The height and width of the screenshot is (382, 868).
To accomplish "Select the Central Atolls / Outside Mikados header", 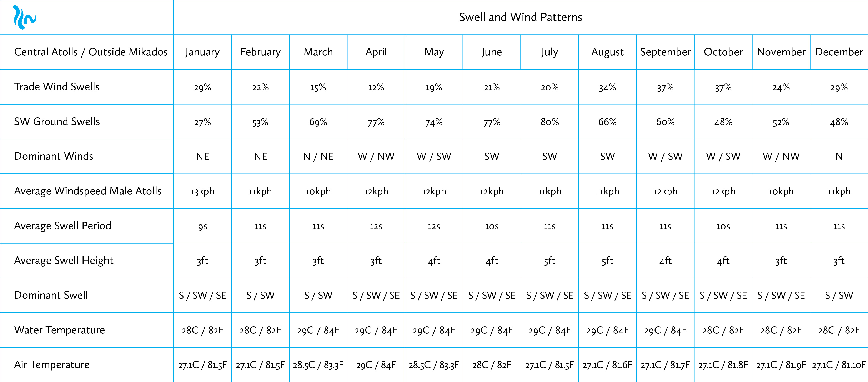I will [x=91, y=52].
